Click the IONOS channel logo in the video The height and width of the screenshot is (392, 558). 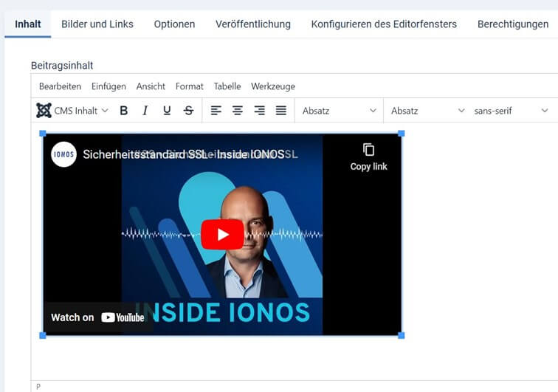[x=63, y=154]
